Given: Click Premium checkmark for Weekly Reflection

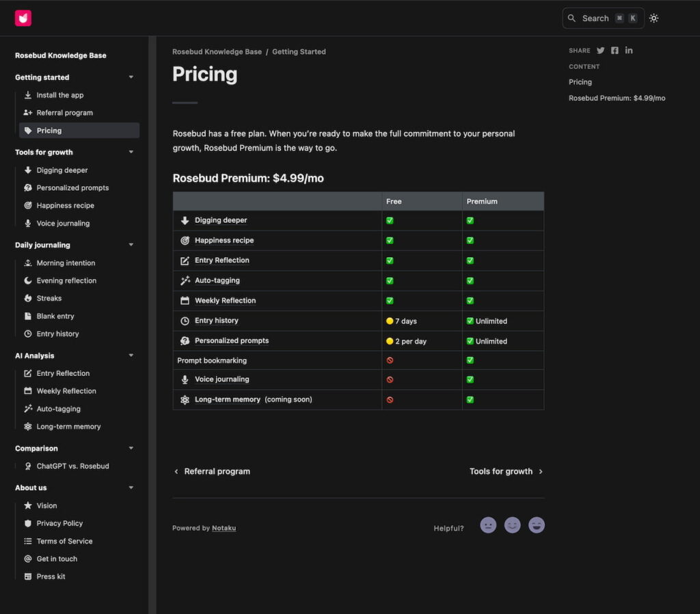Looking at the screenshot, I should 470,301.
